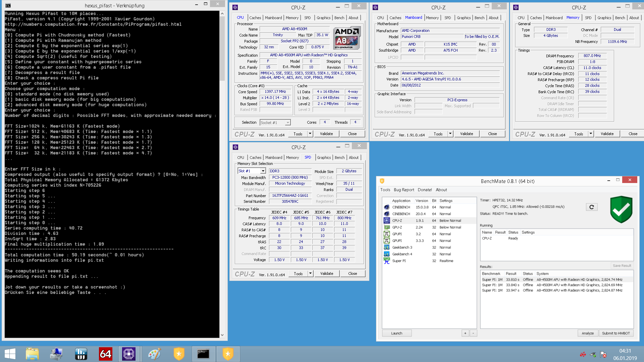Click the AMD A8 processor logo in CPU-Z
644x362 pixels.
pyautogui.click(x=347, y=38)
